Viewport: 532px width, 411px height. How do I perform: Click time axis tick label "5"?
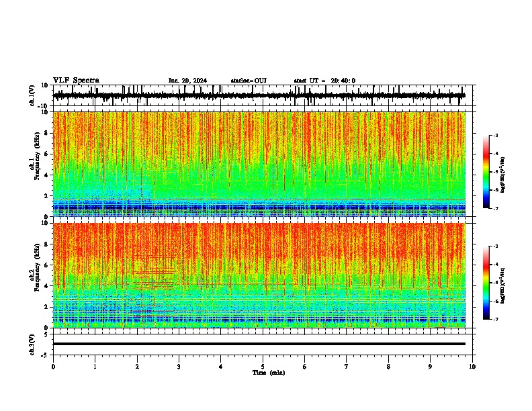click(263, 367)
